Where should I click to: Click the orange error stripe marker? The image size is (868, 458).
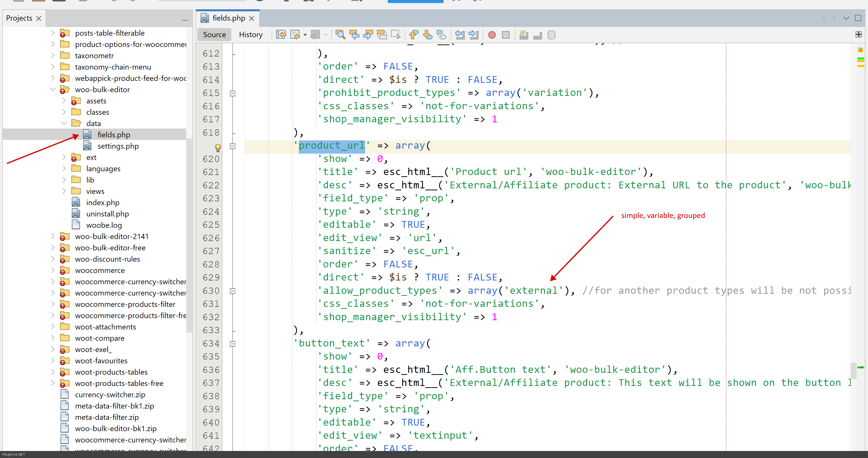[860, 50]
